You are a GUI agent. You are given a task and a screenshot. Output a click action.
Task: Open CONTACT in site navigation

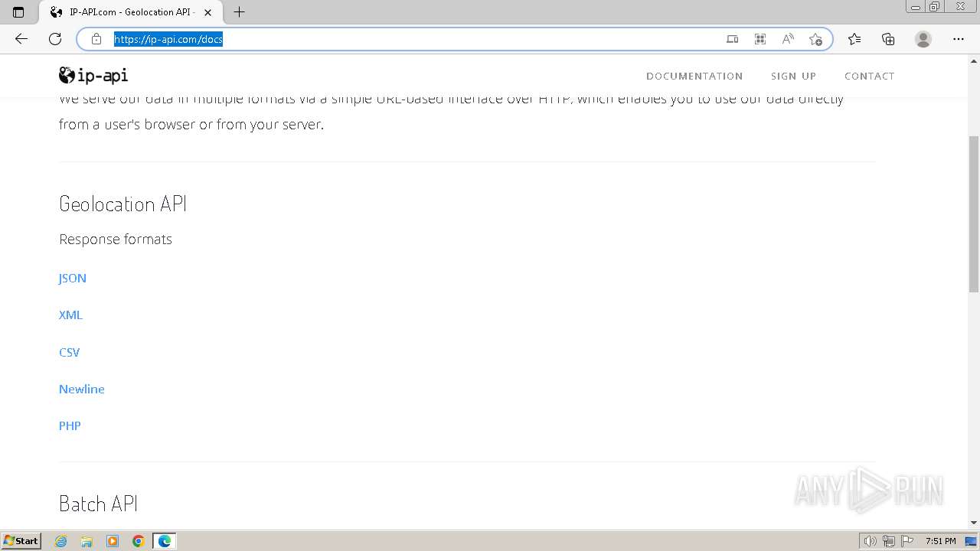(869, 76)
